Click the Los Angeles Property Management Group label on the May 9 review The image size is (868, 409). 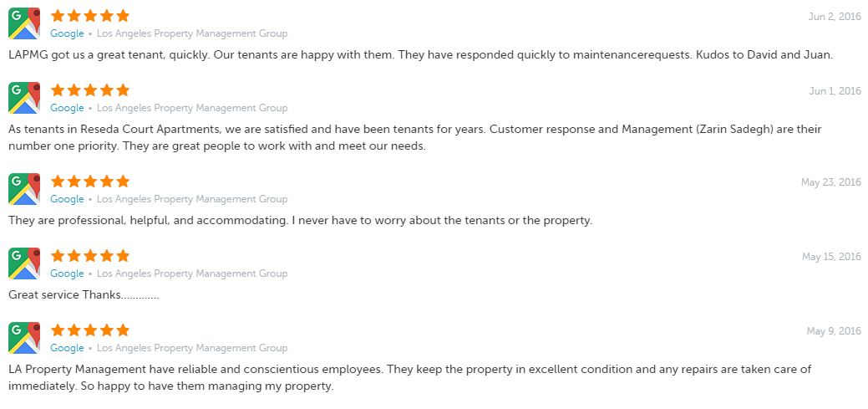(192, 348)
